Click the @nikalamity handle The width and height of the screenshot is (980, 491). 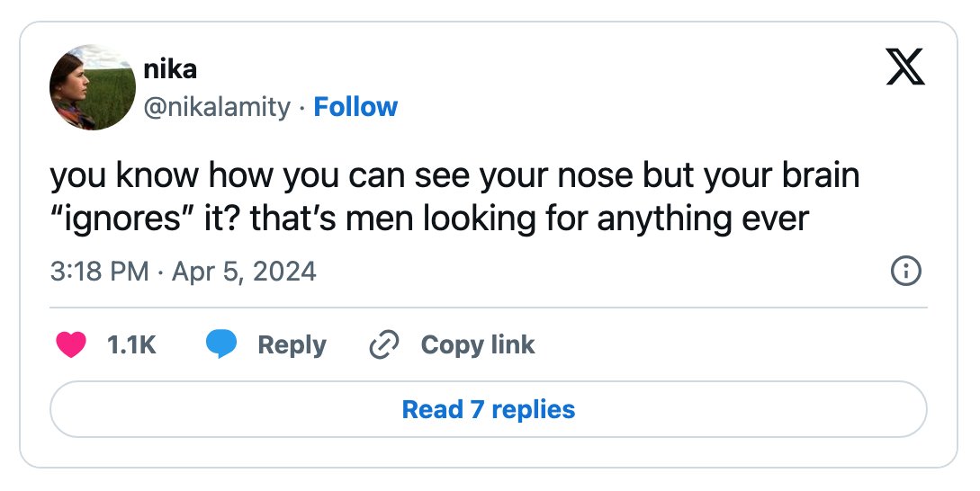point(217,107)
